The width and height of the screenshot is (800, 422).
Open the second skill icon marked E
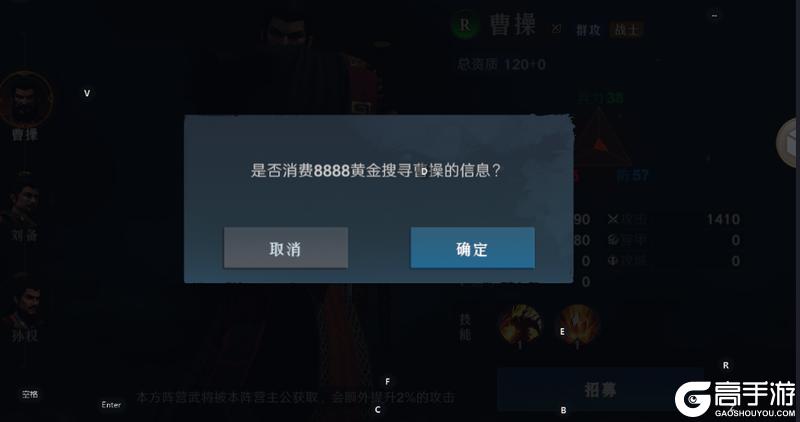[578, 326]
